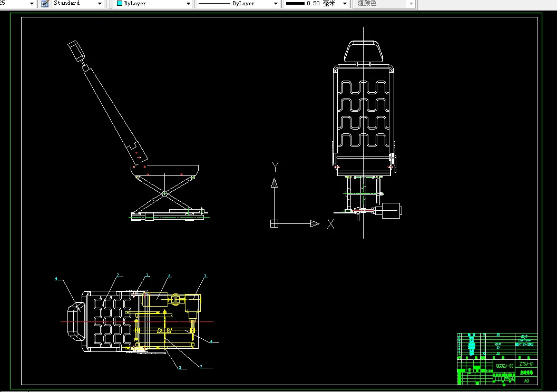Select the ZYSJ-01 drawing number text
This screenshot has width=557, height=392.
(x=526, y=364)
